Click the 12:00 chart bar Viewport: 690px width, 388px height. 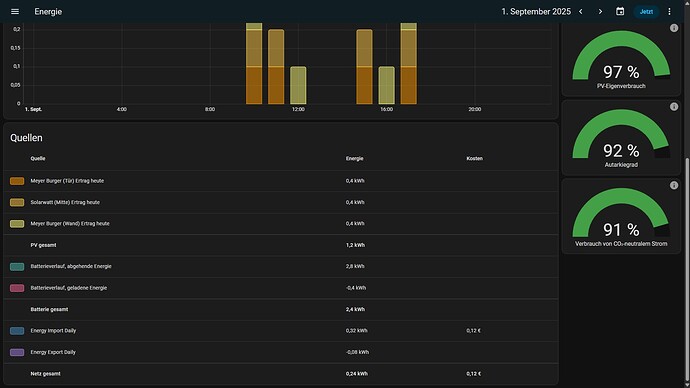pyautogui.click(x=298, y=85)
